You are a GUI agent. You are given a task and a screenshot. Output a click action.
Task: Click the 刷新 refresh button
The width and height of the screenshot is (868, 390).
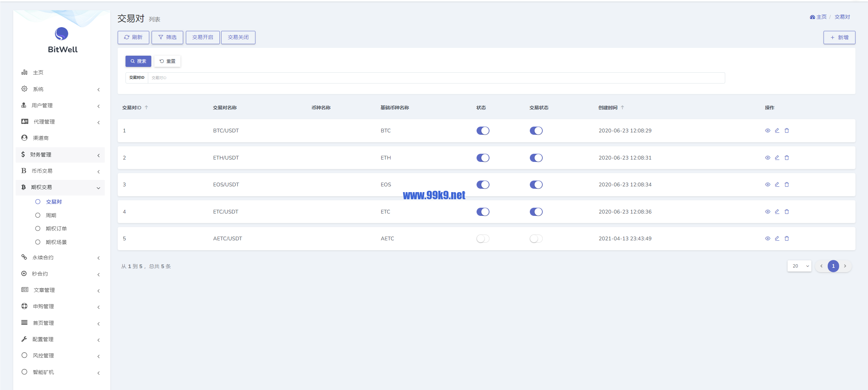coord(133,37)
